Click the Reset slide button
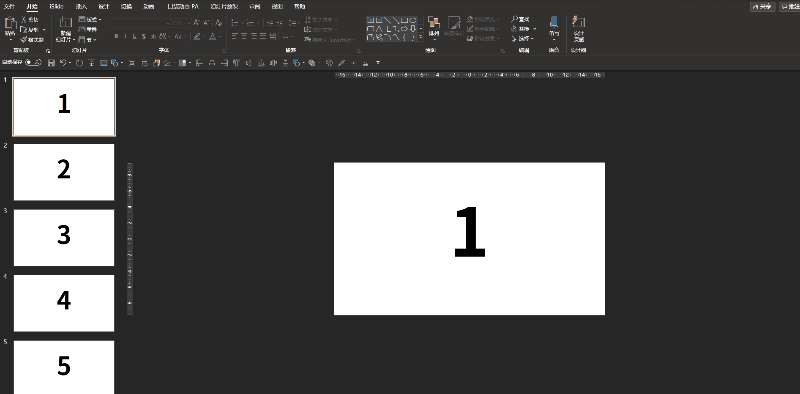This screenshot has width=800, height=394. [88, 30]
